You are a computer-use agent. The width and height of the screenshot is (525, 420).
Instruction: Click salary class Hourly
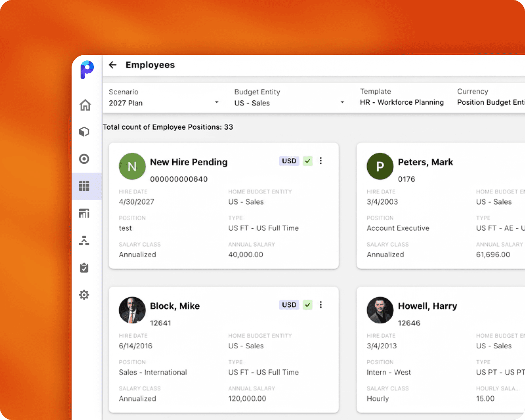point(377,399)
